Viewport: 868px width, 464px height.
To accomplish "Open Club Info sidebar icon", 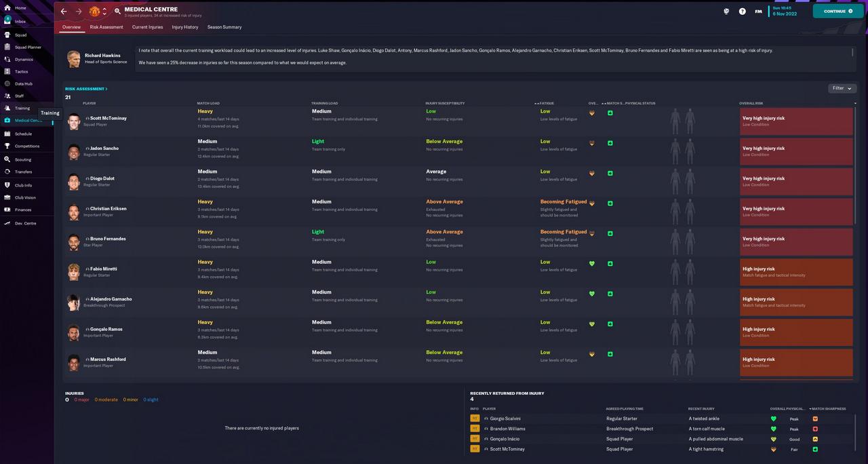I will [7, 185].
